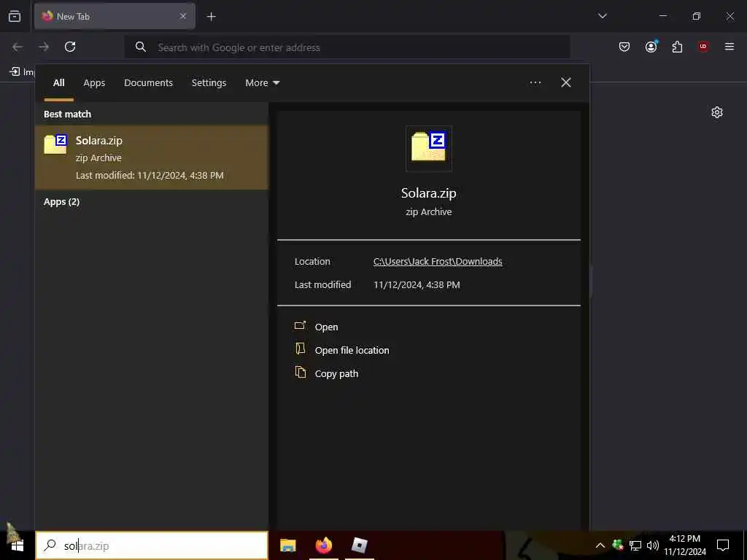Open uBlock Origin extension icon
747x560 pixels.
pyautogui.click(x=703, y=47)
